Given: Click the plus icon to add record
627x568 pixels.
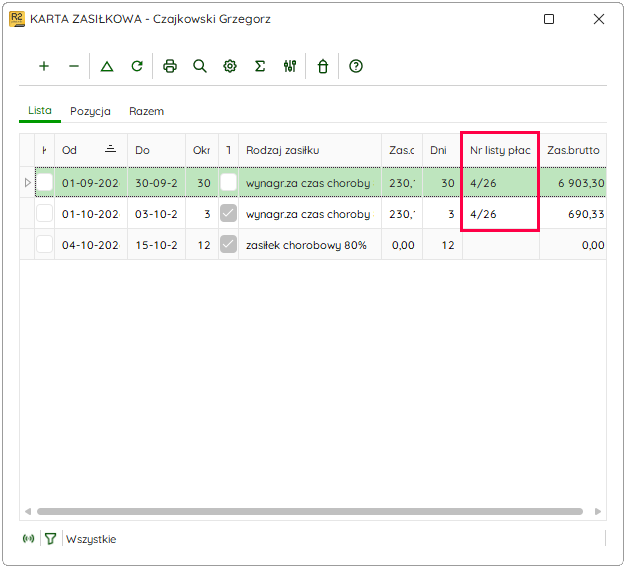Looking at the screenshot, I should click(x=44, y=66).
